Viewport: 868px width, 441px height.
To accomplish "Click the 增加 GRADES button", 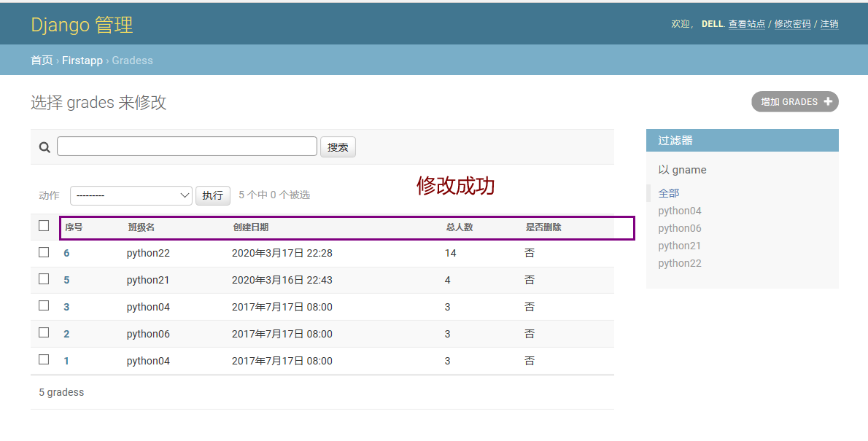I will (795, 102).
